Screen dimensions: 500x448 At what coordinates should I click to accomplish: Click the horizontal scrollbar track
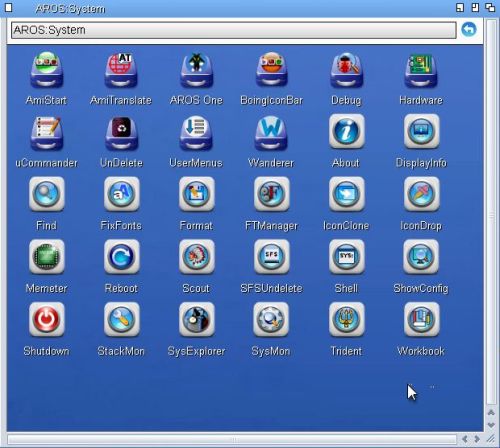(x=232, y=439)
